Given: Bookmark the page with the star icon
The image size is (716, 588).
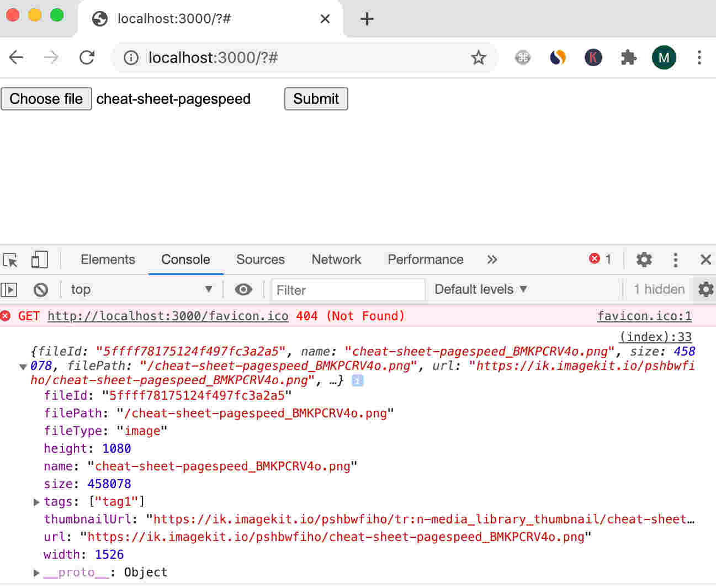Looking at the screenshot, I should click(x=479, y=57).
